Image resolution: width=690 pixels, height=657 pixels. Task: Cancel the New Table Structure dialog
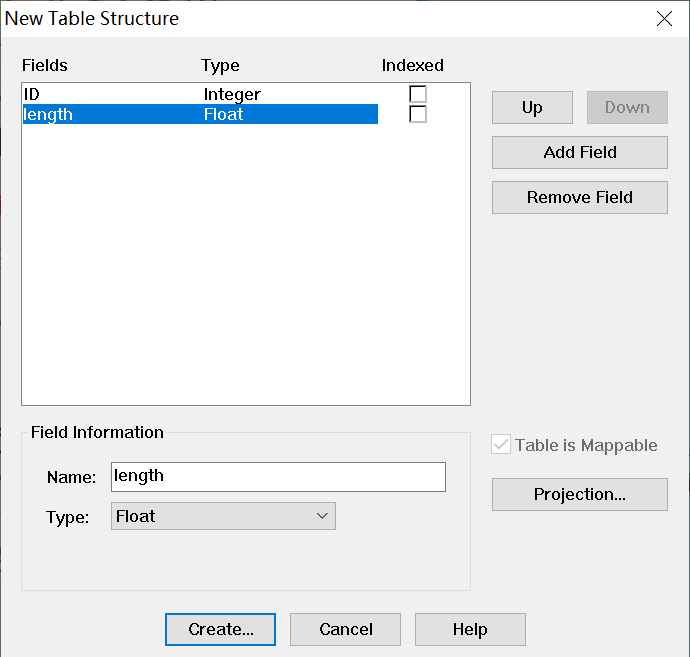[x=345, y=629]
